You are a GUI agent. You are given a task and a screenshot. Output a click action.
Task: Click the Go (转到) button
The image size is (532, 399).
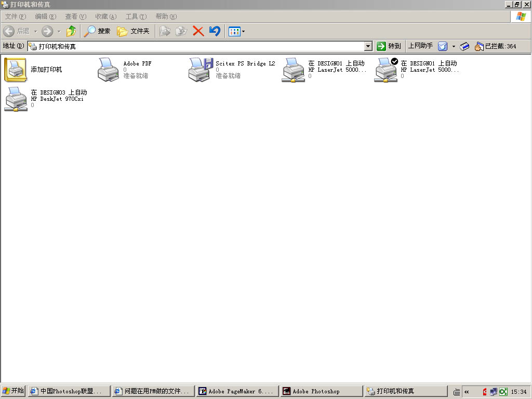click(389, 46)
